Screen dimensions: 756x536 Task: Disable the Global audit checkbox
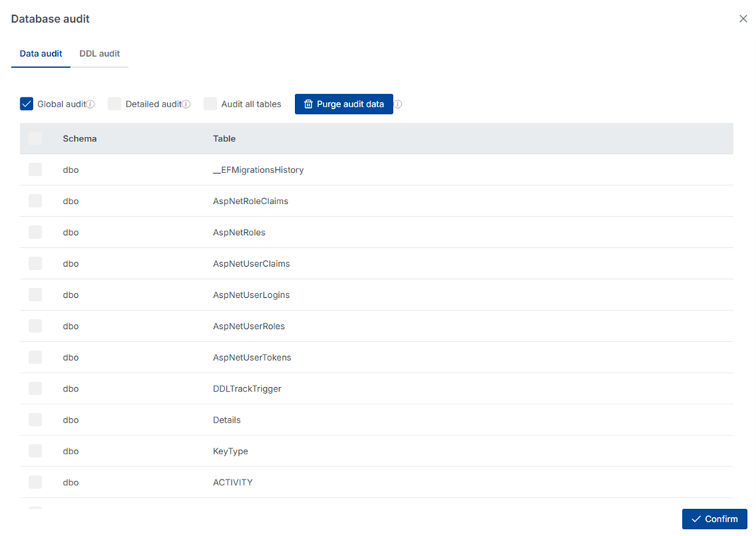[x=26, y=104]
